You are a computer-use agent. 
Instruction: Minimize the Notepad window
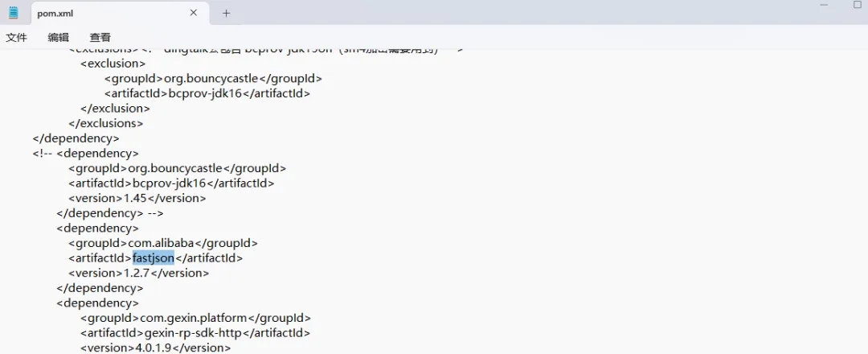point(824,5)
